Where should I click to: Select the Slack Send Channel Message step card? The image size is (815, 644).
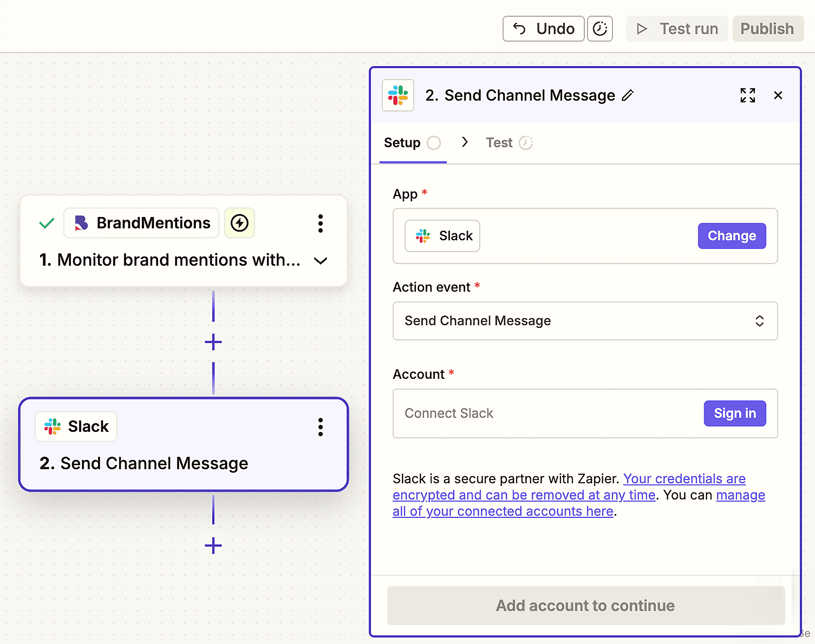[x=183, y=464]
